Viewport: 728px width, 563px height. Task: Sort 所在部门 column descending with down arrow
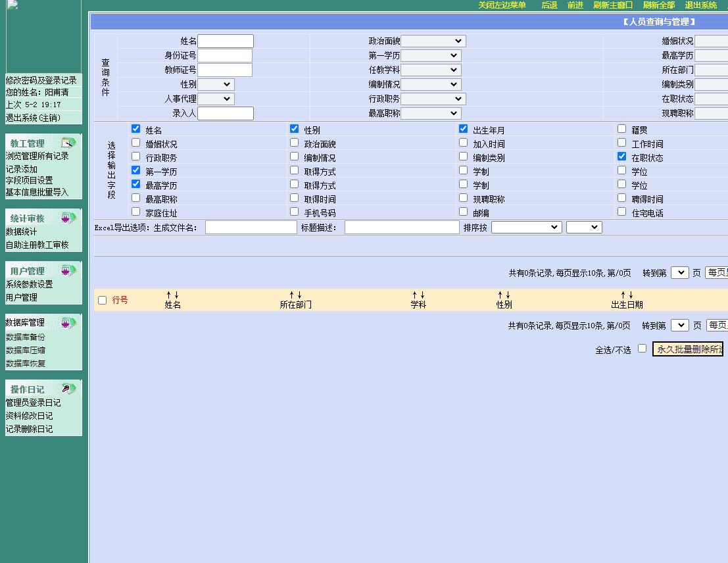(x=299, y=295)
